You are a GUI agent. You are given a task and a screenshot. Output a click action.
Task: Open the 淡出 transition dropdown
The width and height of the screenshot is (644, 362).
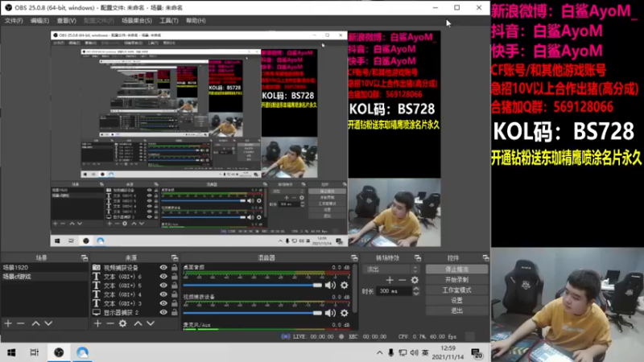click(391, 269)
